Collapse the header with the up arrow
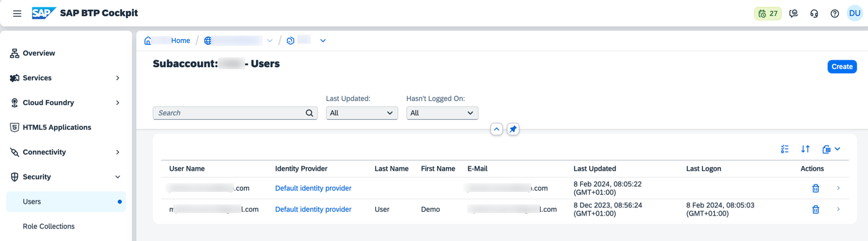Image resolution: width=868 pixels, height=241 pixels. pyautogui.click(x=497, y=129)
